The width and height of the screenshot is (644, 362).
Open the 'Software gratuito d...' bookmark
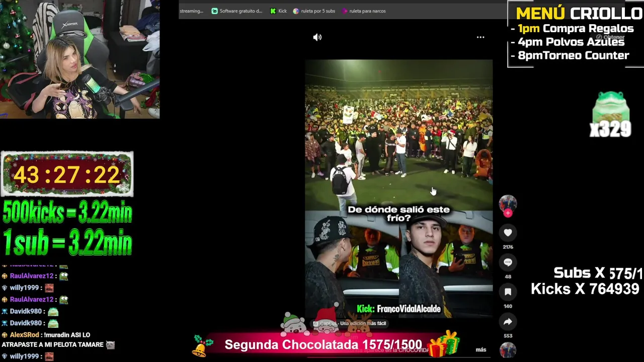click(x=237, y=11)
